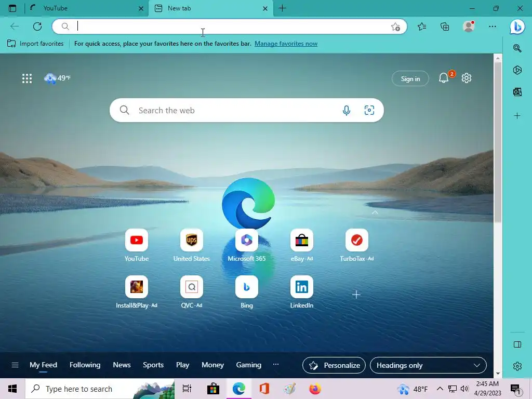Open the YouTube quick link
This screenshot has width=532, height=399.
click(x=137, y=245)
